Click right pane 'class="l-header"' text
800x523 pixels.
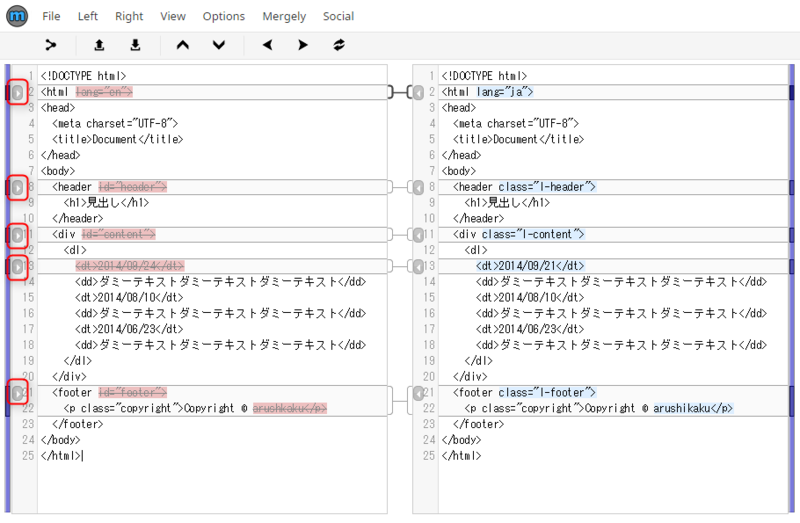point(547,187)
